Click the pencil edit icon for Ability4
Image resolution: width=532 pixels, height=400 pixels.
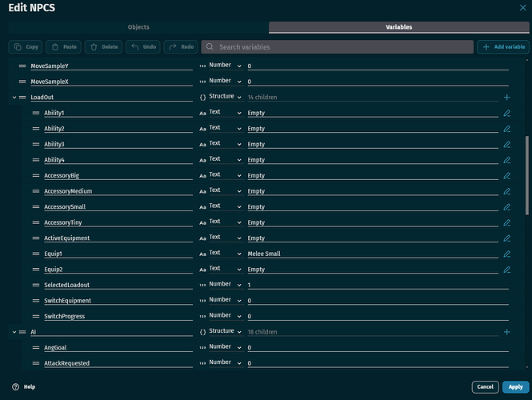point(506,160)
